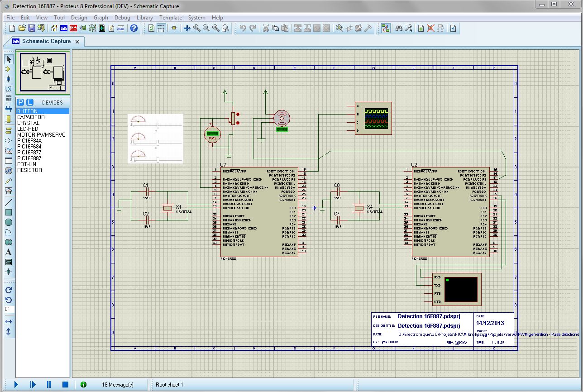This screenshot has width=583, height=392.
Task: Click the rotation angle input field
Action: click(x=9, y=310)
